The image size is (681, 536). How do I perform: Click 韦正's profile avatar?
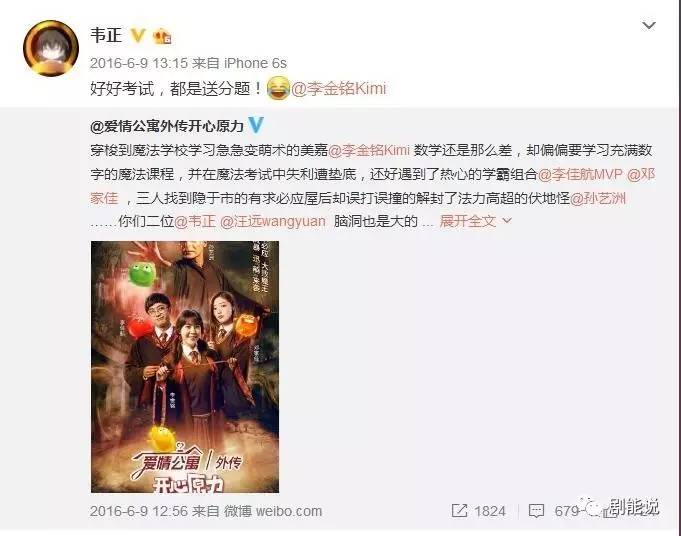point(51,48)
